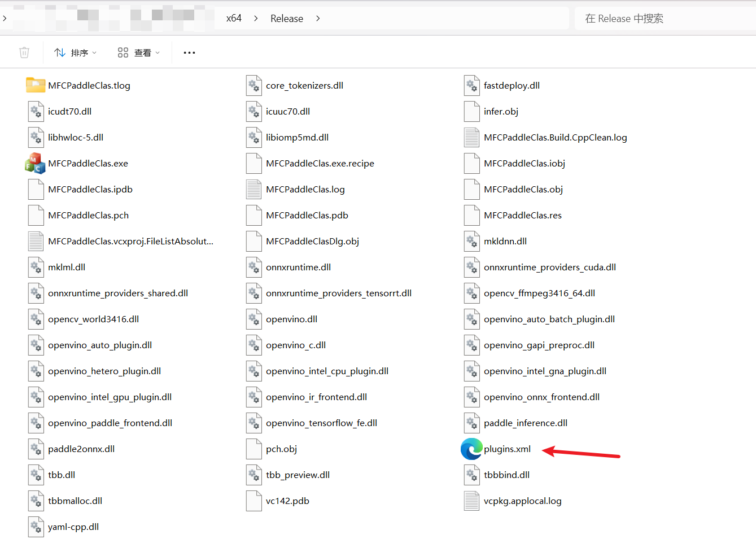
Task: Click the infer.obj blank file icon
Action: [471, 111]
